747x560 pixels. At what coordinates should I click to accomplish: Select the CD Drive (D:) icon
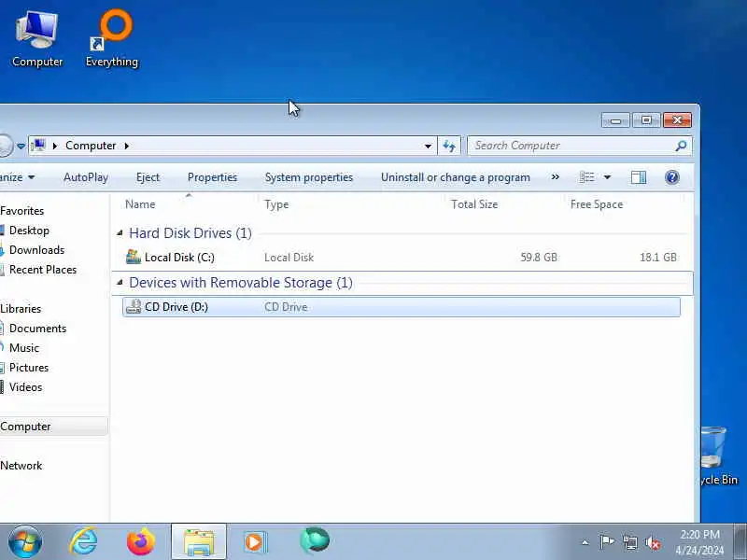pyautogui.click(x=134, y=306)
